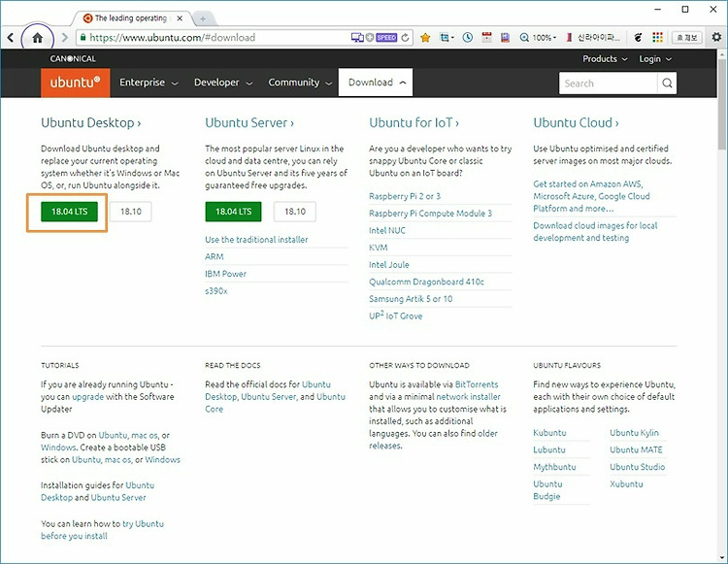Open the Ubuntu for IoT heading link
The height and width of the screenshot is (564, 728).
pyautogui.click(x=414, y=123)
